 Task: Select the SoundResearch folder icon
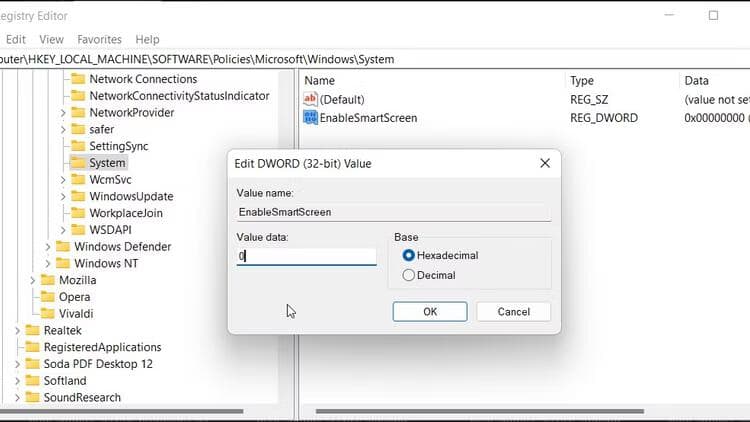point(32,398)
